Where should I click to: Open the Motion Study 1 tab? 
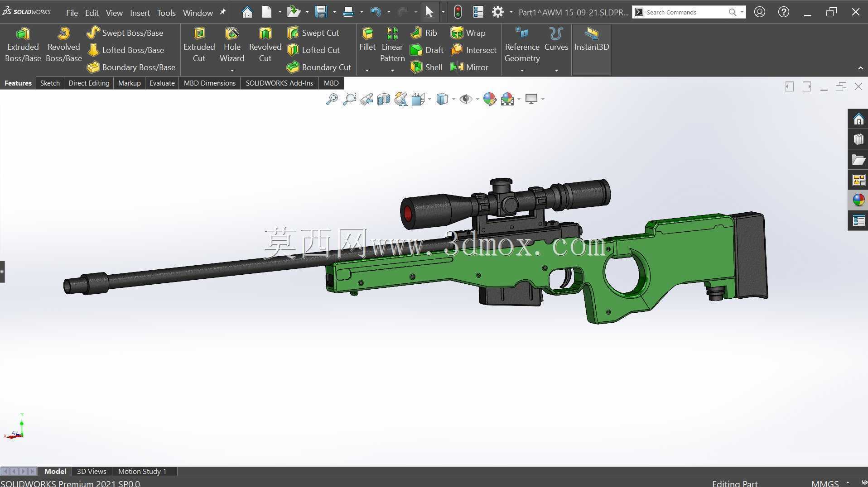(x=142, y=471)
